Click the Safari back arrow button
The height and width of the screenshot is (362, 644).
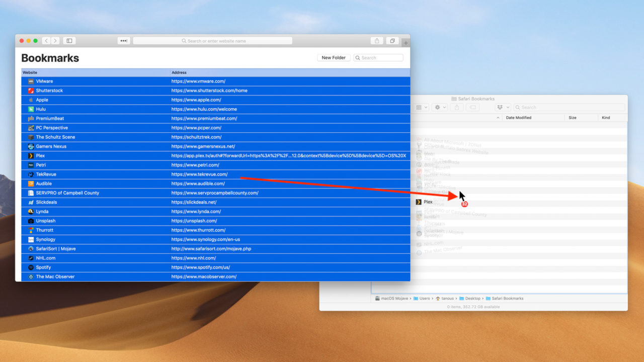(46, 41)
